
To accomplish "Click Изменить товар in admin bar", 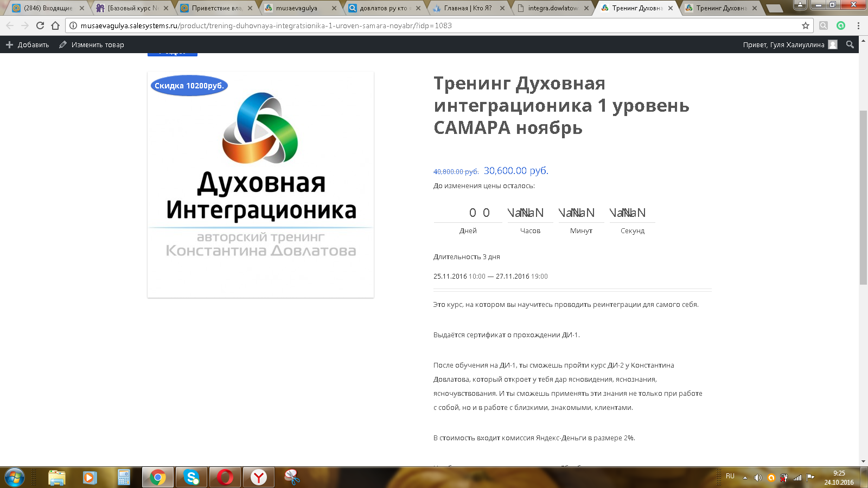I will [x=92, y=44].
